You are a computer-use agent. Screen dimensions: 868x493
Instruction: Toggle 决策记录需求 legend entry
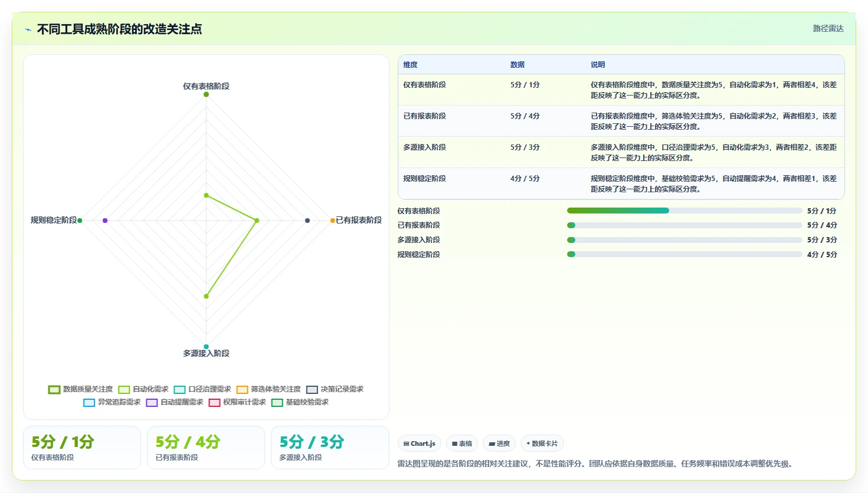[335, 390]
